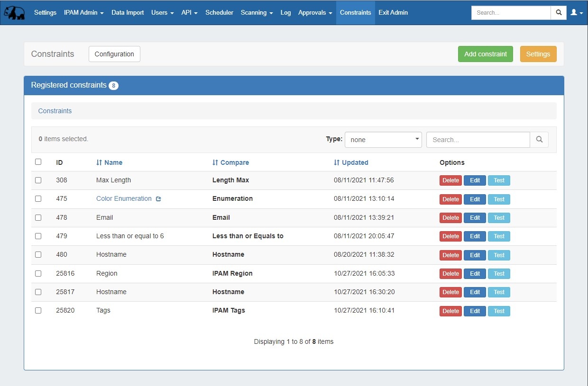Click the magnifier icon in top navbar search
This screenshot has height=386, width=588.
pyautogui.click(x=558, y=13)
